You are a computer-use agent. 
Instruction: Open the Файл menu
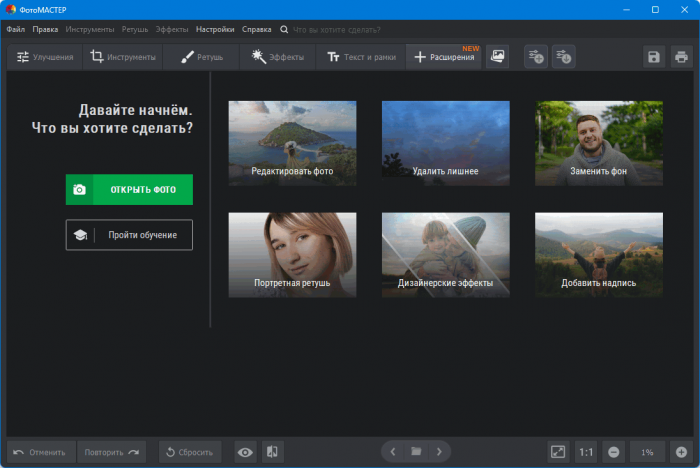pyautogui.click(x=16, y=30)
